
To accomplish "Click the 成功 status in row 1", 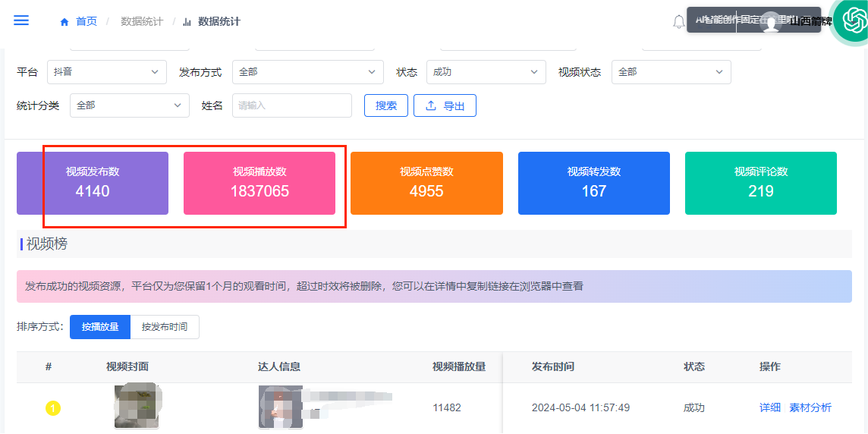I will click(694, 408).
